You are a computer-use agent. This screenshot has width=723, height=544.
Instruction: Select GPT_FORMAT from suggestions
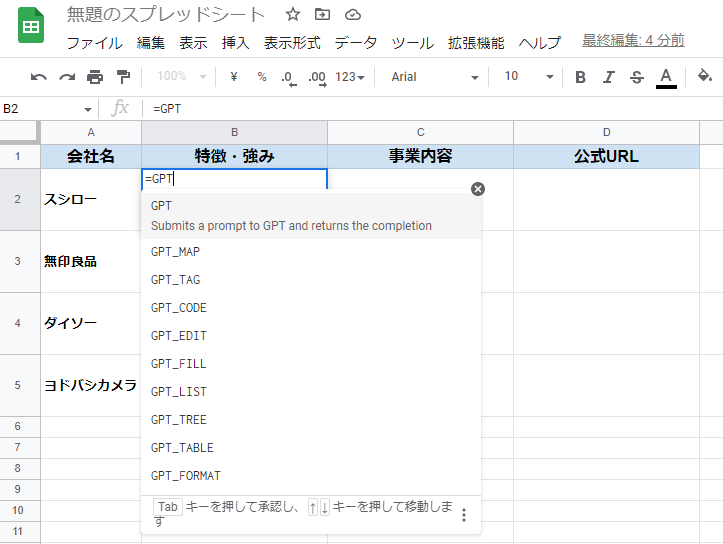(311, 476)
